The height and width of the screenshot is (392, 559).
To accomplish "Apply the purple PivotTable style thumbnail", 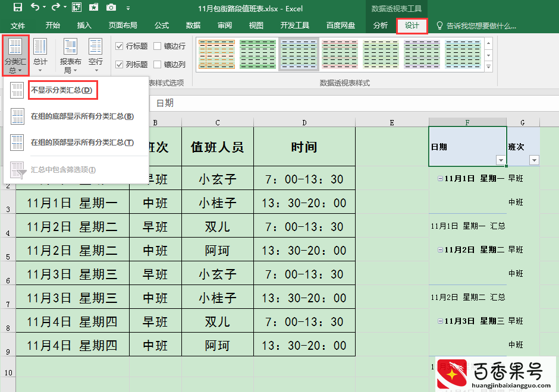I will (422, 54).
